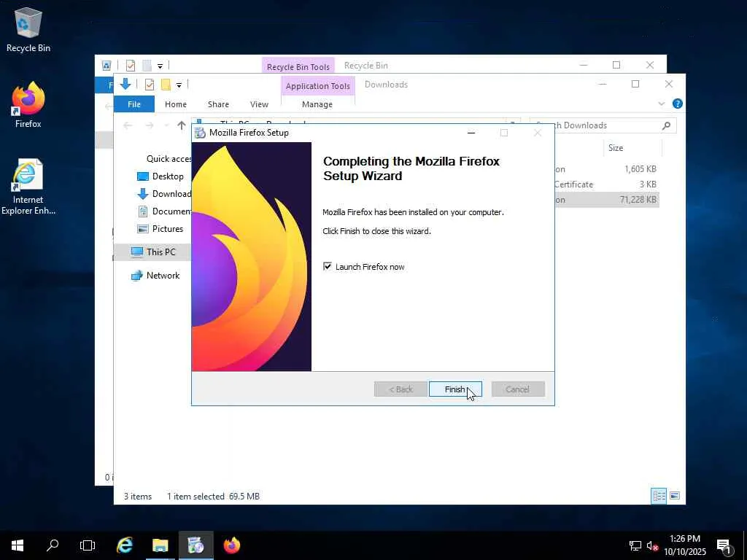Open the Home ribbon tab

point(176,104)
